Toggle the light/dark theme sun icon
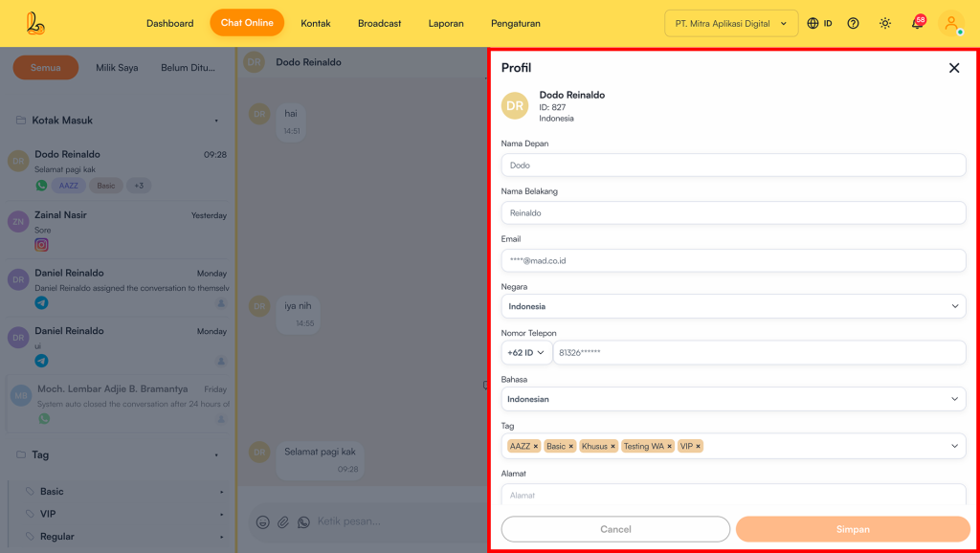 [884, 23]
